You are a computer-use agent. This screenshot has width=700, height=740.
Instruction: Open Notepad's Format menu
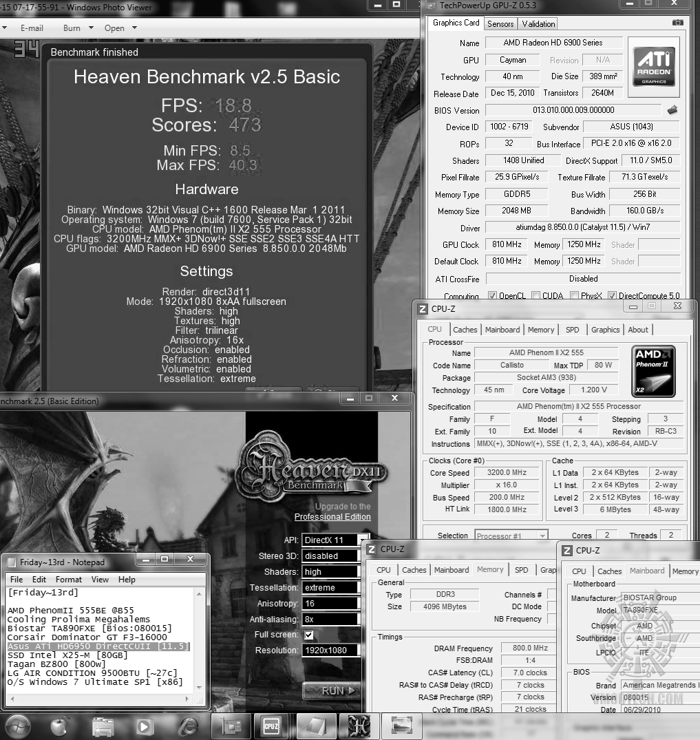[x=68, y=579]
